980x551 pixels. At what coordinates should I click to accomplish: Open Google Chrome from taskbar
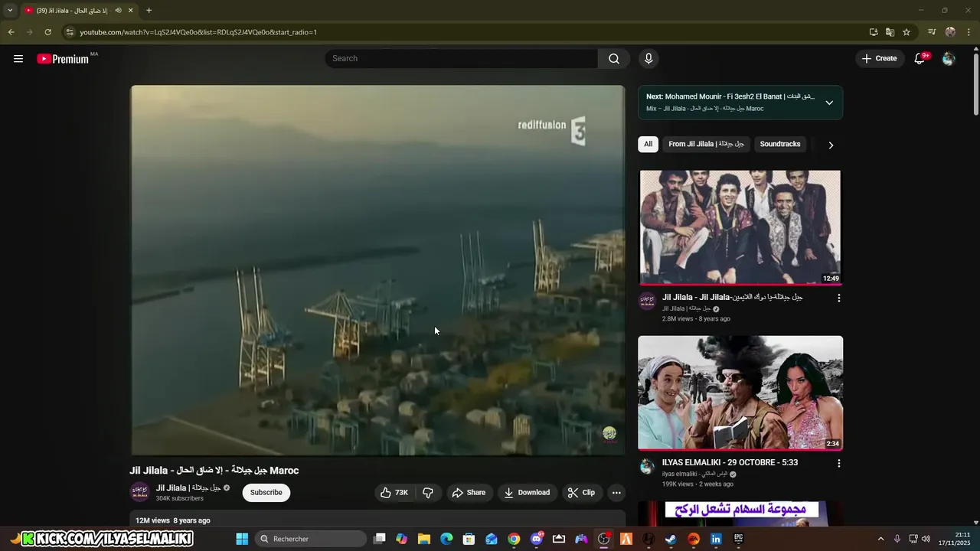pos(514,539)
